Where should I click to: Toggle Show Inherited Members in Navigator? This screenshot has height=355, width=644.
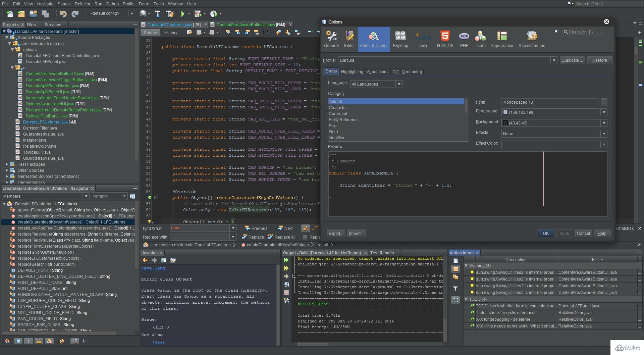point(7,341)
